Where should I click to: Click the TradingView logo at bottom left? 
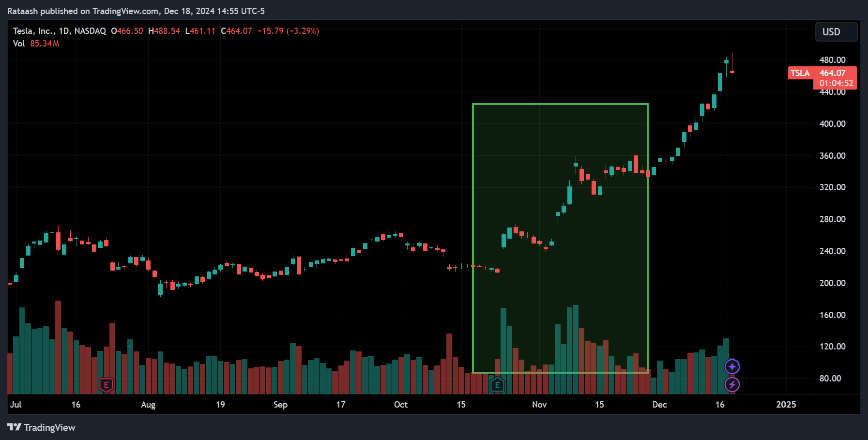pos(42,427)
